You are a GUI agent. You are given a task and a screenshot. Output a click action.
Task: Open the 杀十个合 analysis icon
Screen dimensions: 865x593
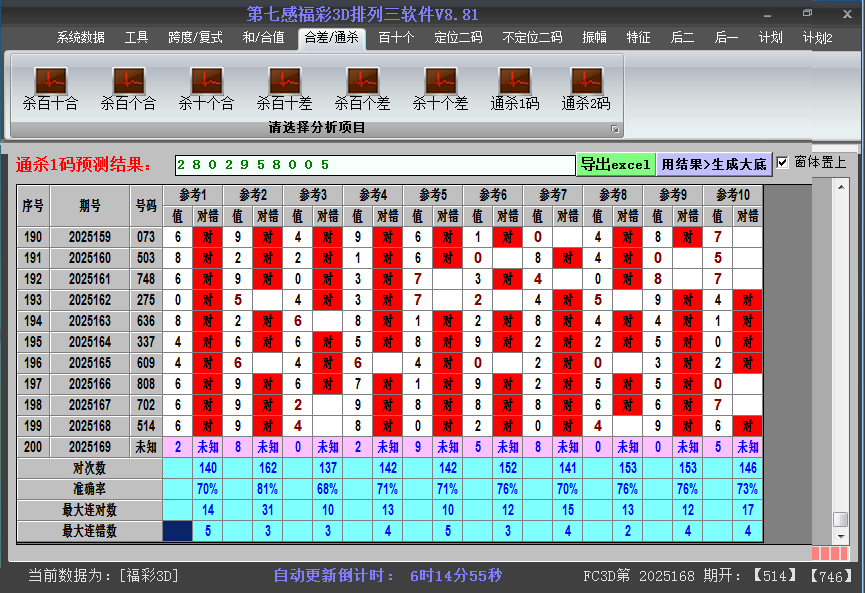[x=206, y=89]
